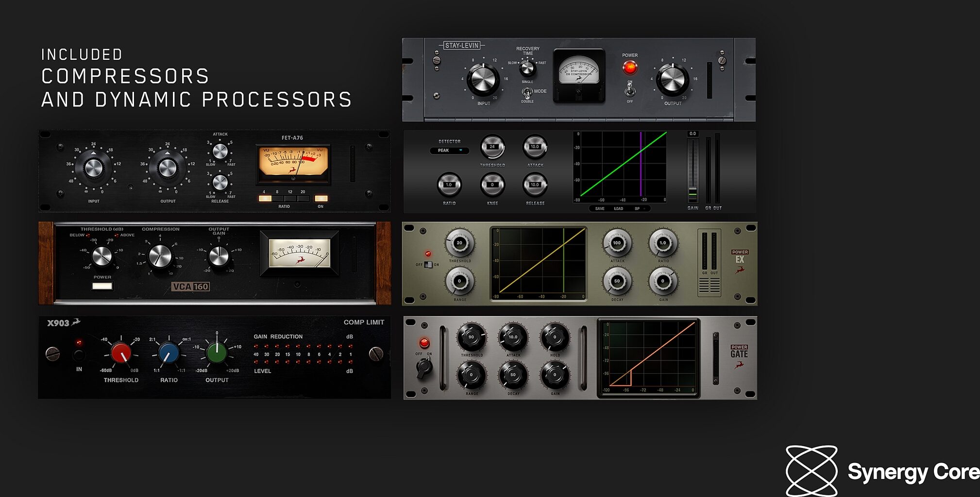The image size is (980, 497).
Task: Open the Detector PEAK dropdown
Action: [x=450, y=150]
